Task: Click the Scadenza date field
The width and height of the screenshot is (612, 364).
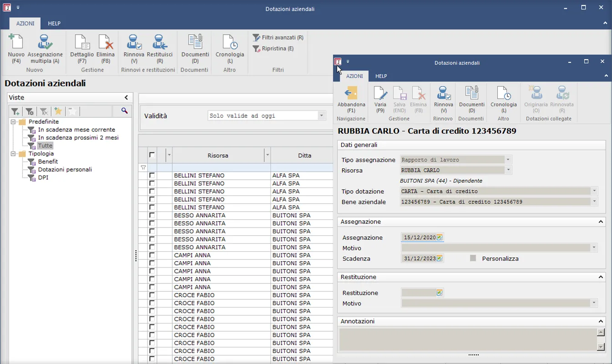Action: [x=419, y=258]
